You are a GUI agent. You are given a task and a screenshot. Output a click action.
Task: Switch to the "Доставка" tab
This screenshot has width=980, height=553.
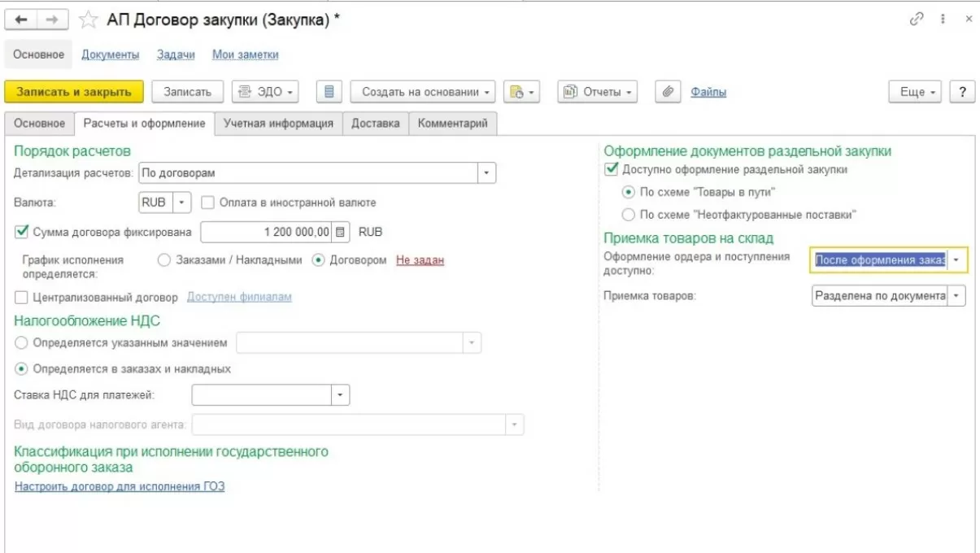click(x=375, y=124)
